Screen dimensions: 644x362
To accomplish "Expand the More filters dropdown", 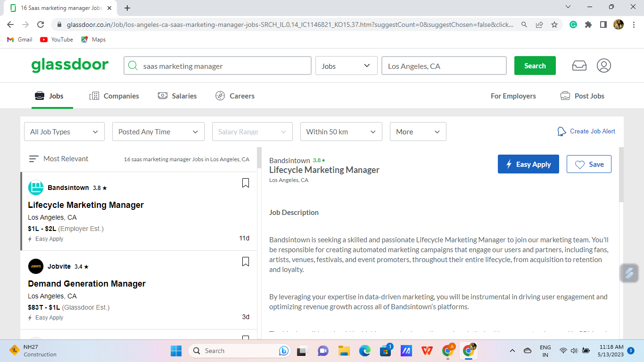I will [x=418, y=132].
